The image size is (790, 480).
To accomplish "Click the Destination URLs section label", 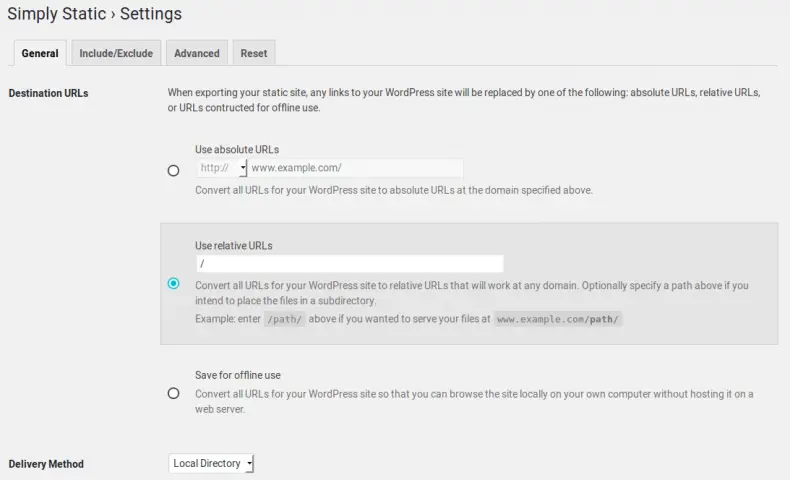I will point(48,93).
